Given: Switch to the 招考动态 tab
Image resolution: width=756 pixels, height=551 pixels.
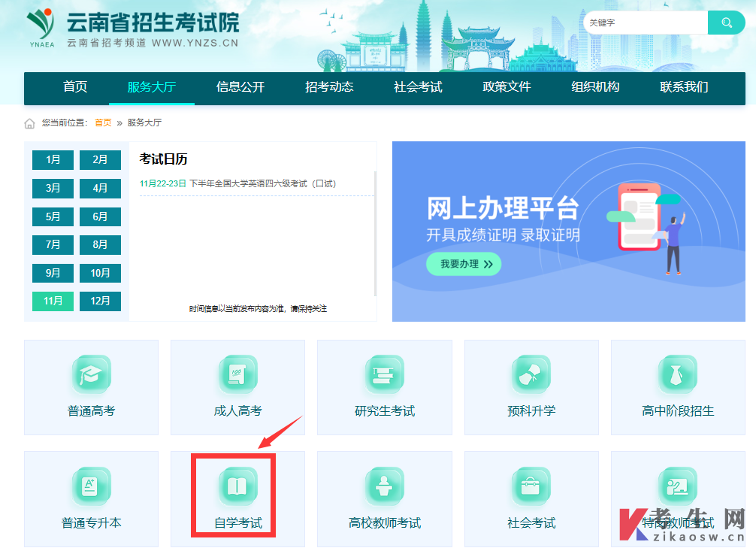Looking at the screenshot, I should [x=329, y=88].
